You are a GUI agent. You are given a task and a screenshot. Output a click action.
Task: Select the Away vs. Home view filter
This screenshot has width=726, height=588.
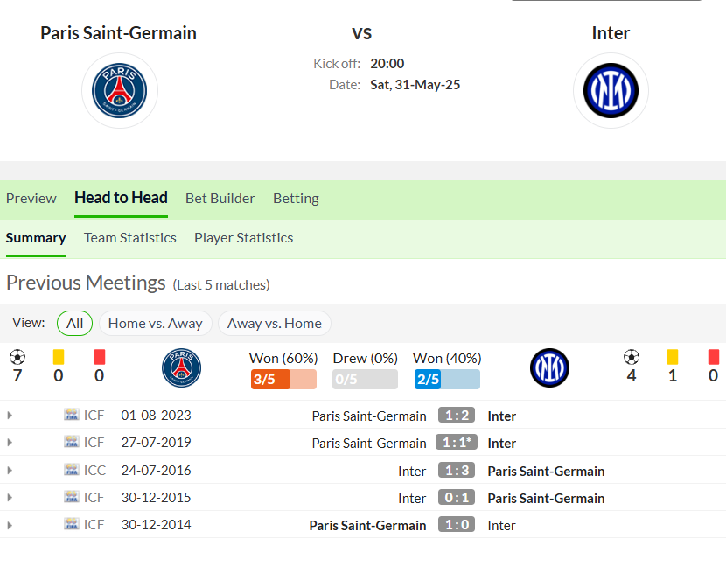274,323
